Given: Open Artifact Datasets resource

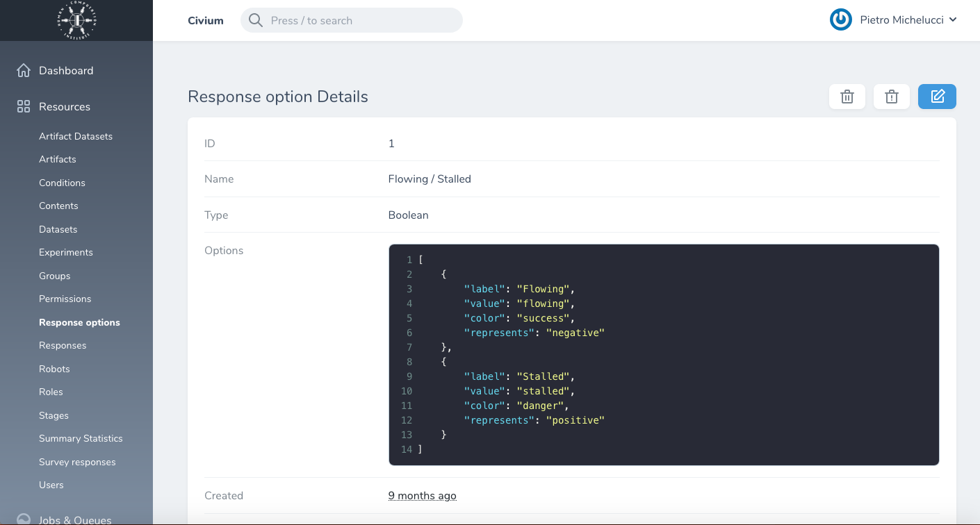Looking at the screenshot, I should point(76,136).
